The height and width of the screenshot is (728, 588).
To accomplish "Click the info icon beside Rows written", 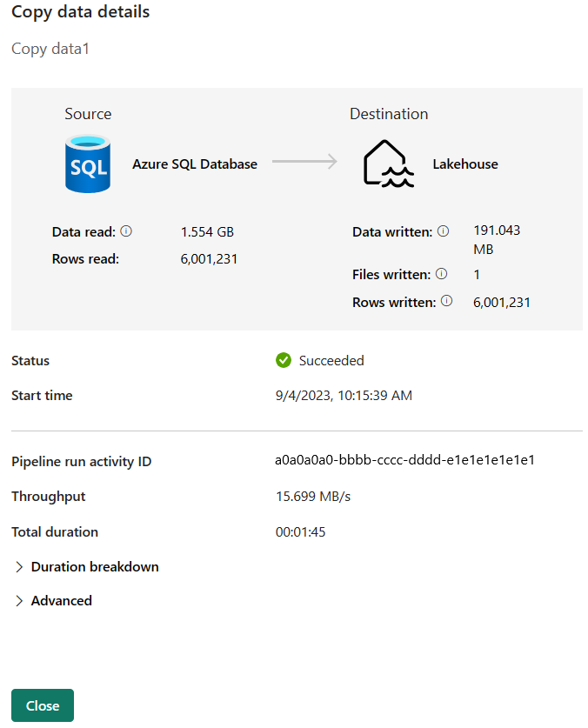I will pos(447,301).
